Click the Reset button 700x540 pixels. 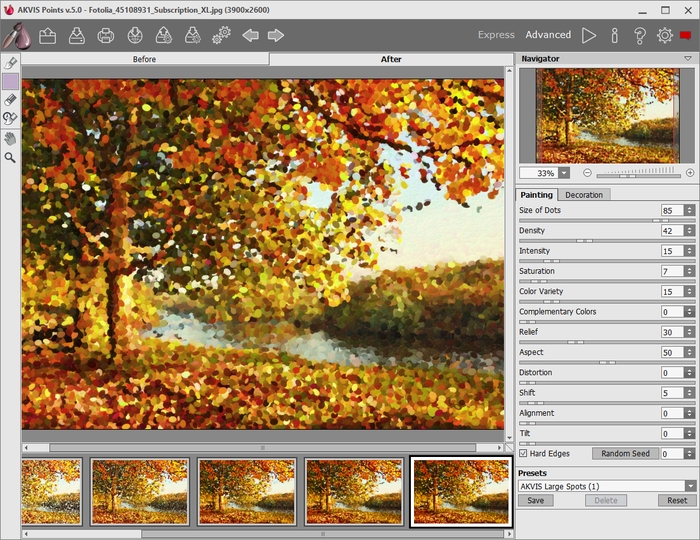click(677, 500)
